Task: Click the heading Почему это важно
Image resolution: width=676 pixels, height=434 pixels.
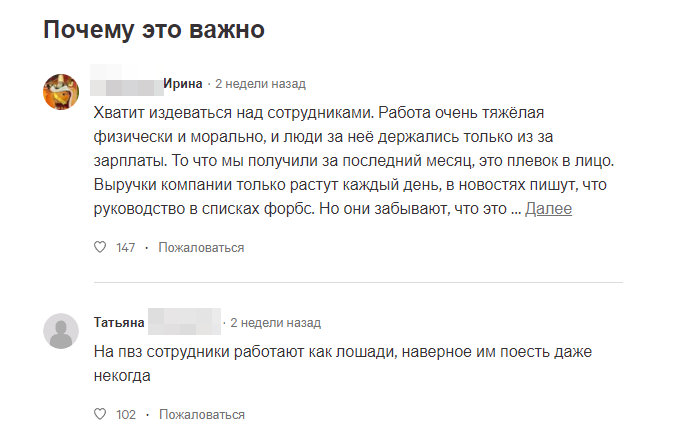Action: [153, 30]
